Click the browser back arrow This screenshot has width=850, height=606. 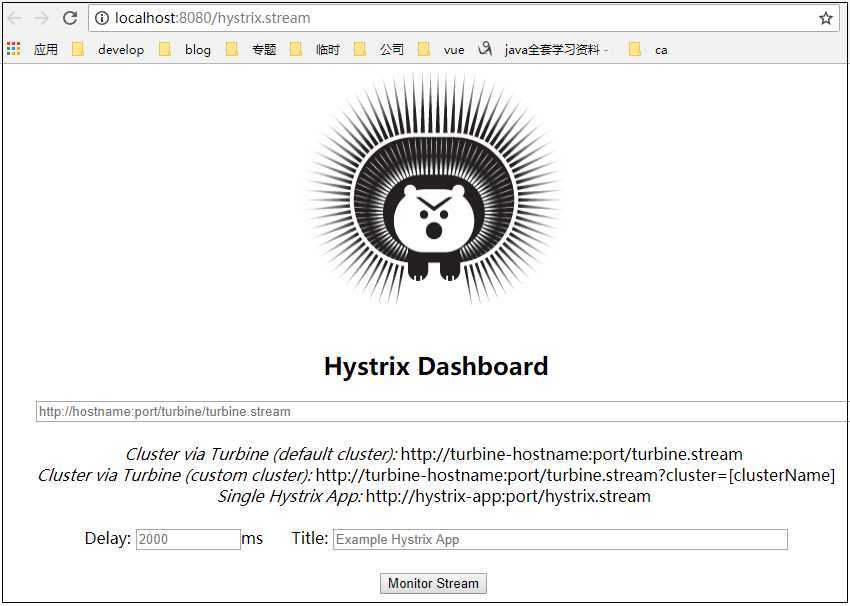[14, 18]
